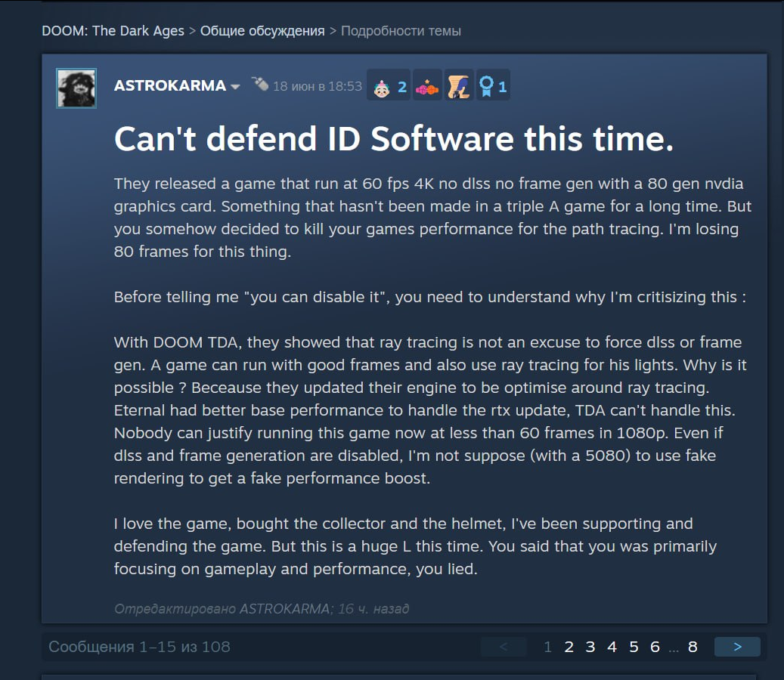Go to page 2 of the messages

[569, 647]
